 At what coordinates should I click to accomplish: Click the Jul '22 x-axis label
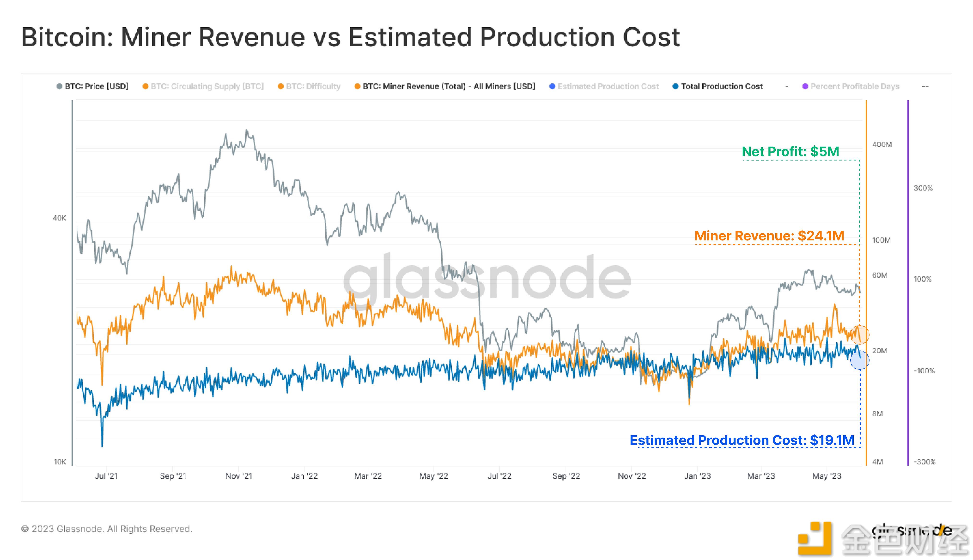(499, 476)
